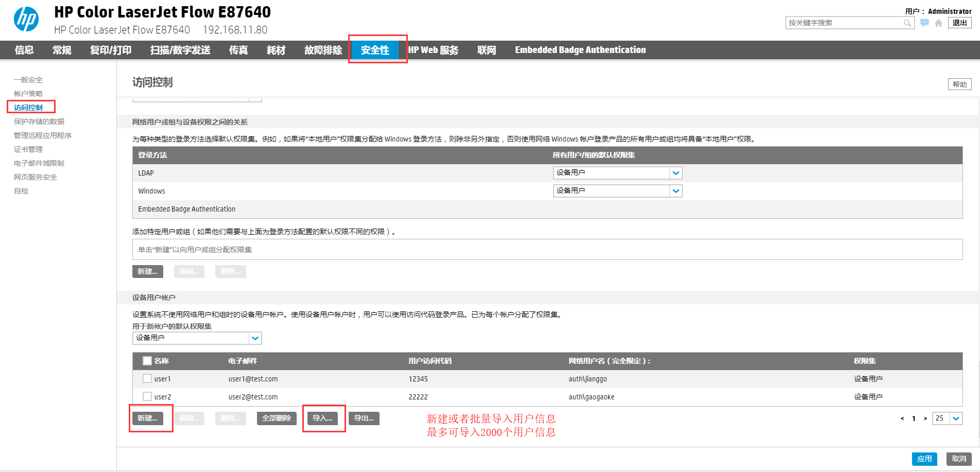Open 帐户策略 in the sidebar
980x472 pixels.
pos(28,94)
